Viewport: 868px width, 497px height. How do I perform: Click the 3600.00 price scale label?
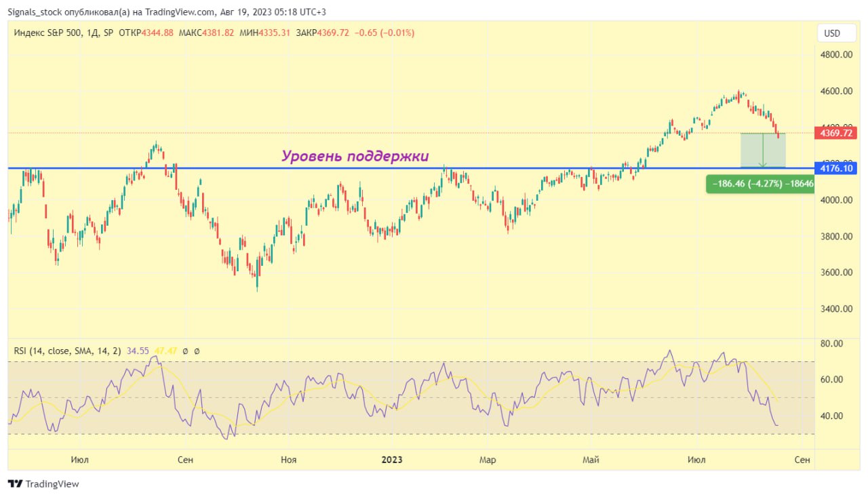(836, 273)
